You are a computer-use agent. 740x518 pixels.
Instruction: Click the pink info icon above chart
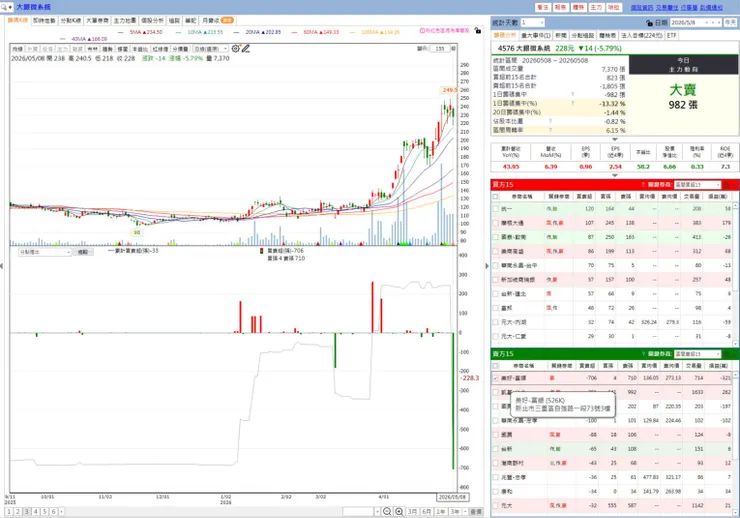tap(422, 31)
